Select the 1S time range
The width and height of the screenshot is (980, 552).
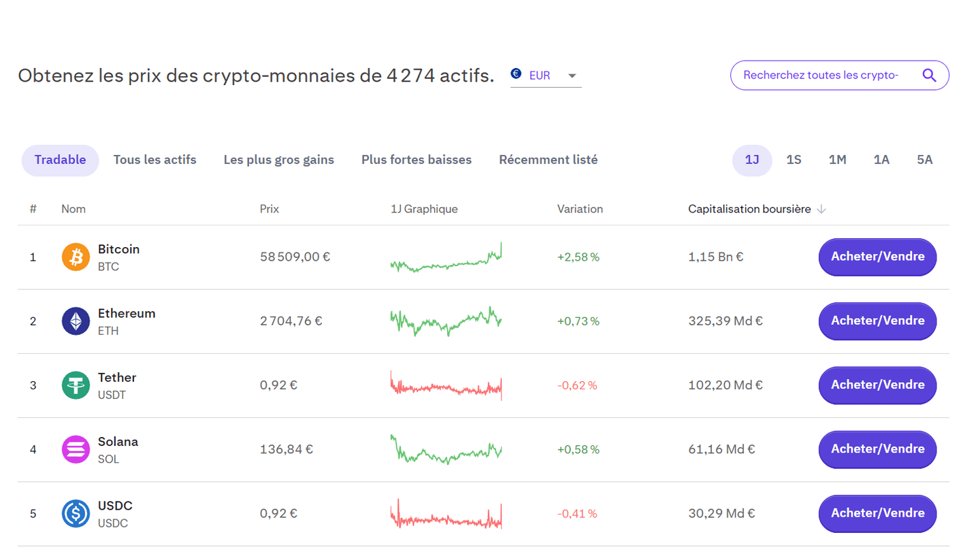[x=794, y=159]
